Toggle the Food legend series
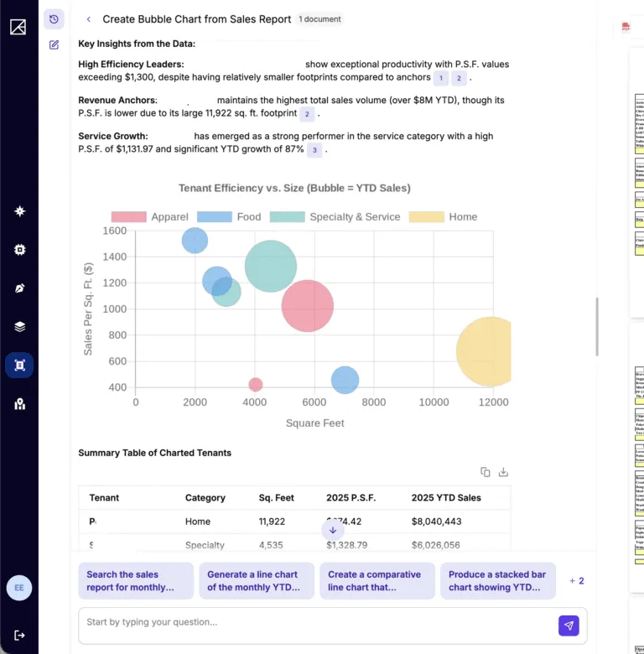The image size is (644, 654). 229,217
